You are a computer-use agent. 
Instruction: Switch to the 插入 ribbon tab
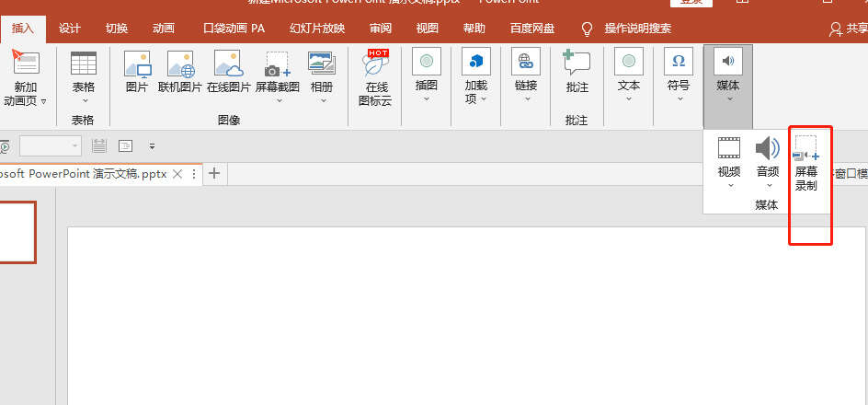[x=23, y=29]
